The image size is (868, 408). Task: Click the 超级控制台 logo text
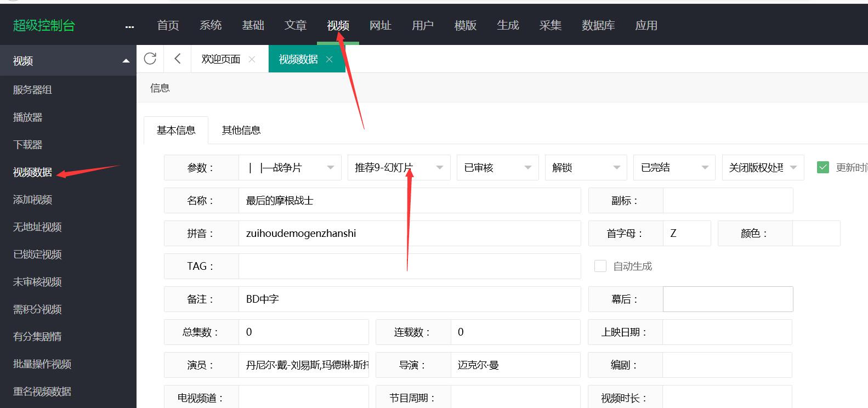point(44,25)
